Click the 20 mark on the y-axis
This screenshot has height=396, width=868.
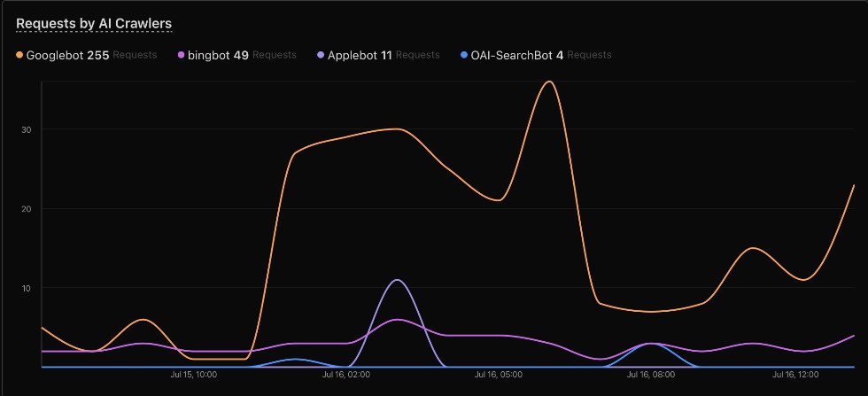(x=28, y=209)
